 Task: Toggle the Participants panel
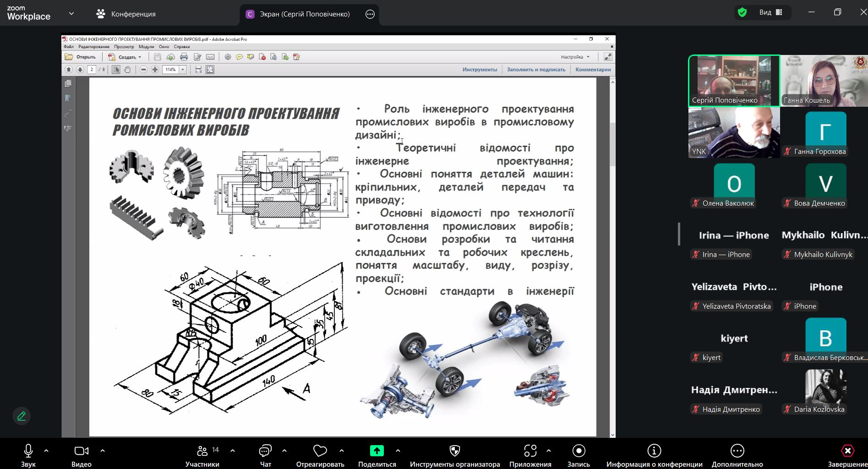(202, 451)
